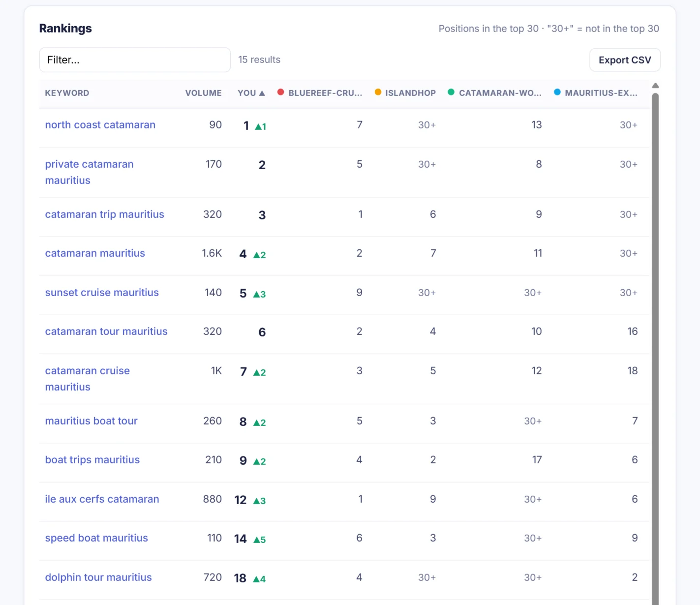Click your position 6 for catamaran tour mauritius
The width and height of the screenshot is (700, 605).
pyautogui.click(x=262, y=332)
